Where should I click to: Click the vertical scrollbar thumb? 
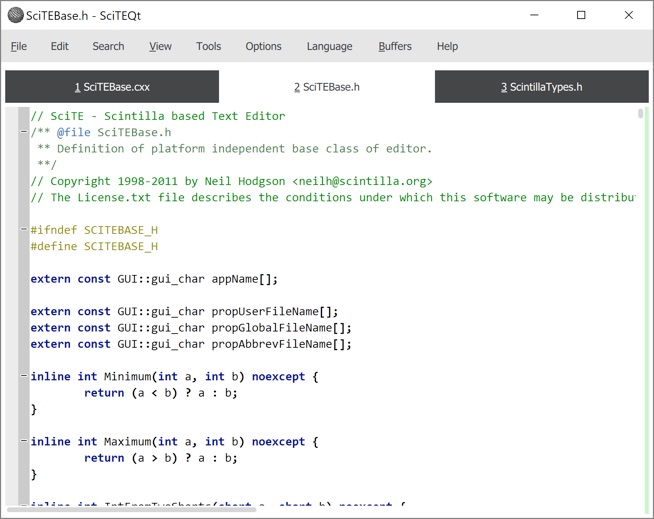click(x=641, y=113)
